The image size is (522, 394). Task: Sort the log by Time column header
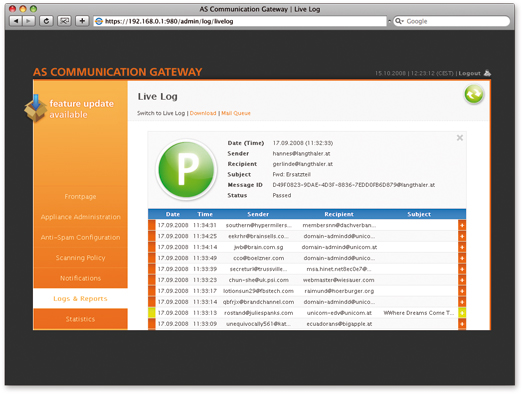click(x=205, y=214)
